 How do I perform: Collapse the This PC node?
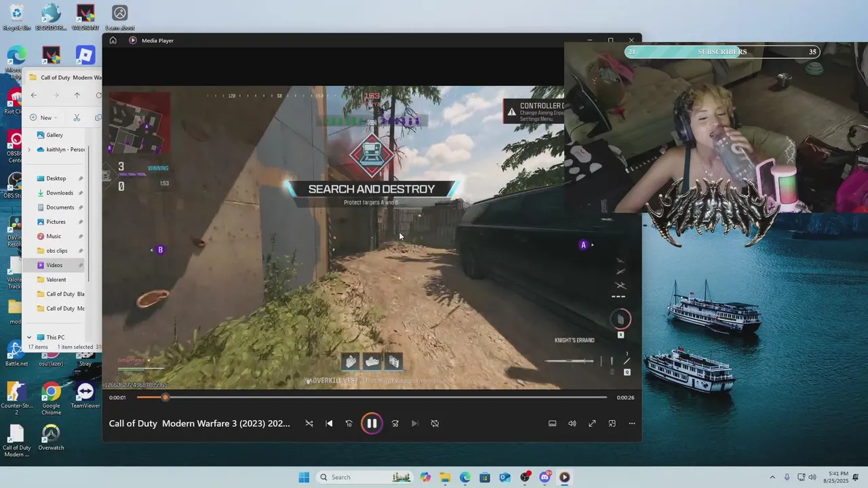29,337
